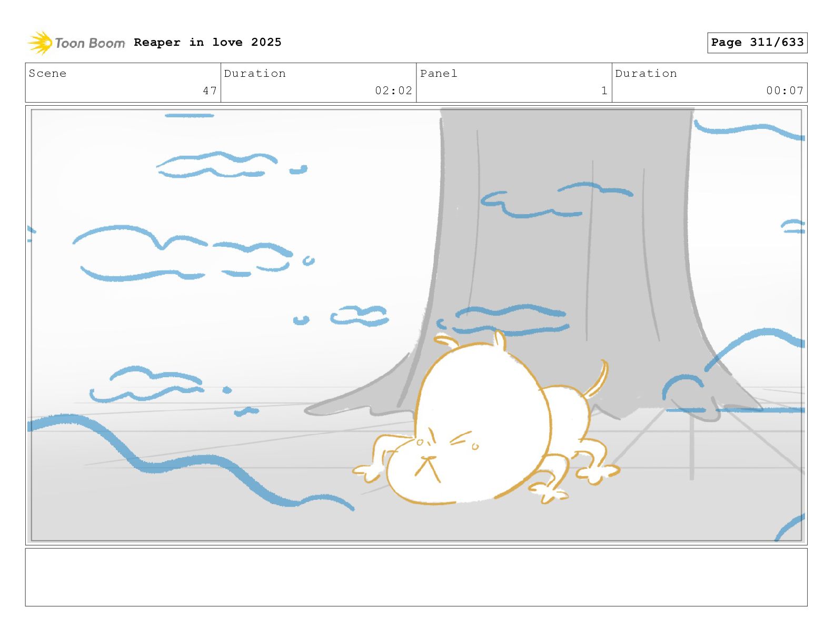
Task: Click the scene duration value '02:02'
Action: click(x=393, y=90)
